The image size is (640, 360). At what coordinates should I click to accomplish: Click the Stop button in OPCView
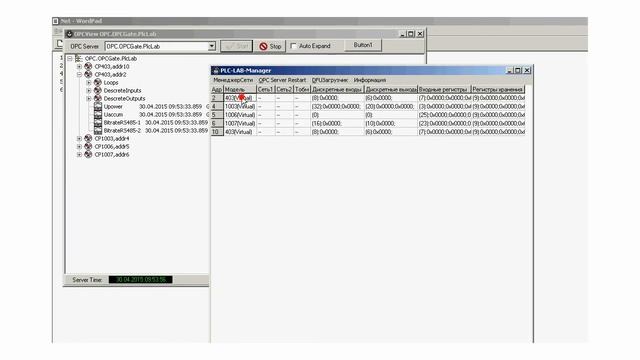coord(270,47)
